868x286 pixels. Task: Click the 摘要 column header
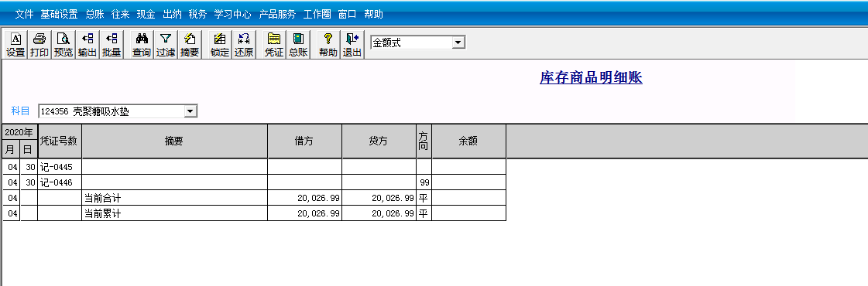(174, 141)
